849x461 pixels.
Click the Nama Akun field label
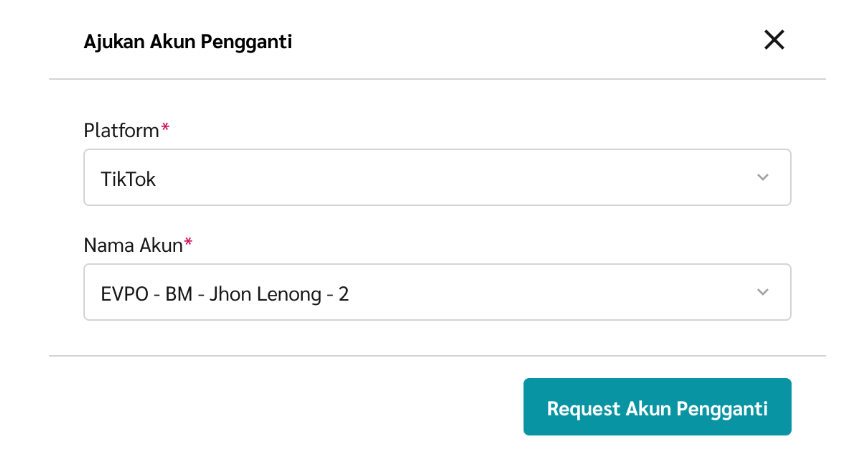(x=132, y=245)
